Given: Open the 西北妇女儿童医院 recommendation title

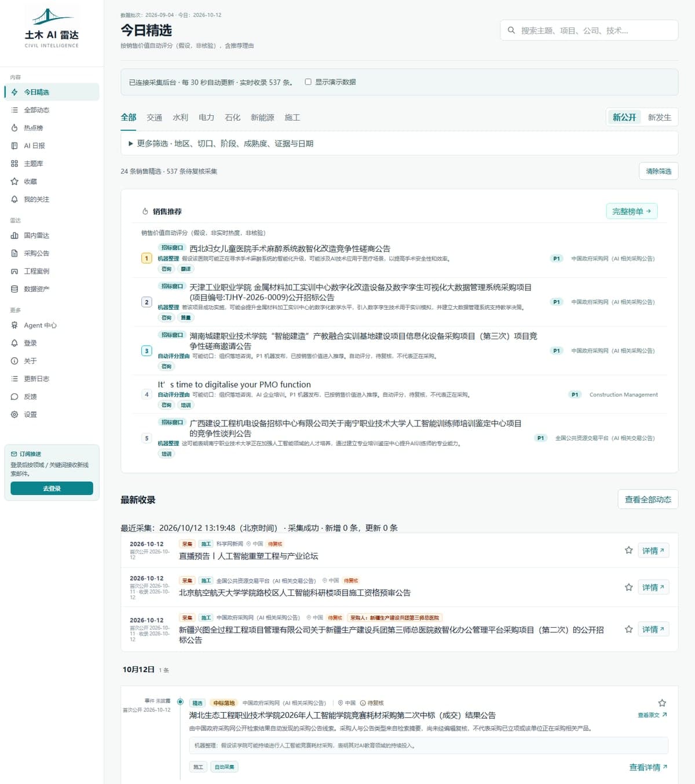Looking at the screenshot, I should point(290,248).
